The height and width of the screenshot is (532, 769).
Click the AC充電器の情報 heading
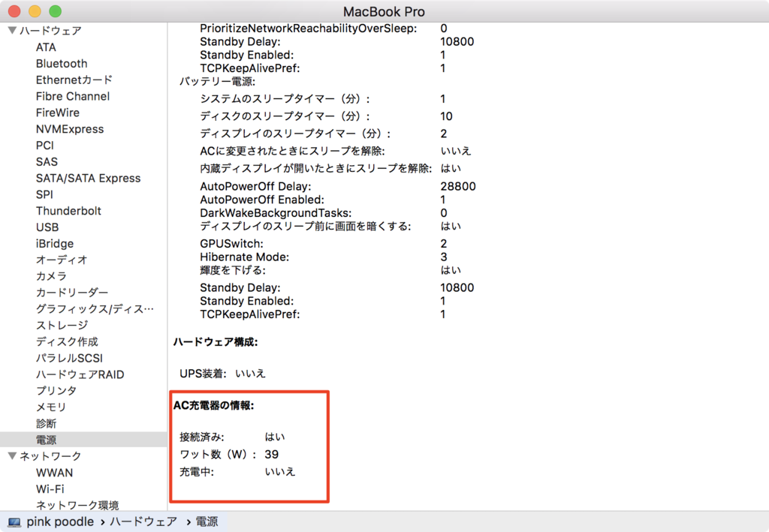[214, 406]
